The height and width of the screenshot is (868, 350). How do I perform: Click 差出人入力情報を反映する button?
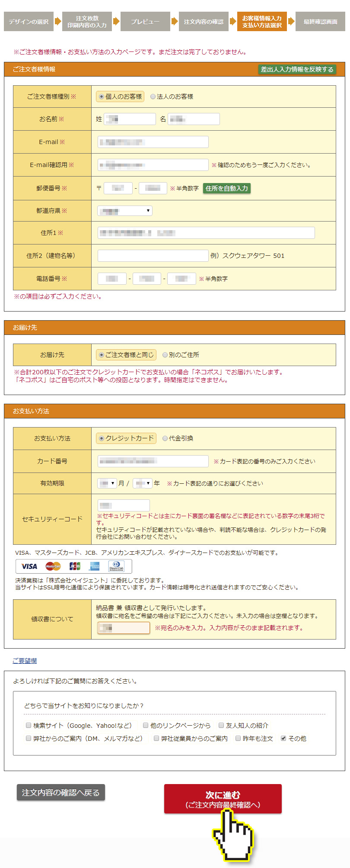(x=297, y=69)
